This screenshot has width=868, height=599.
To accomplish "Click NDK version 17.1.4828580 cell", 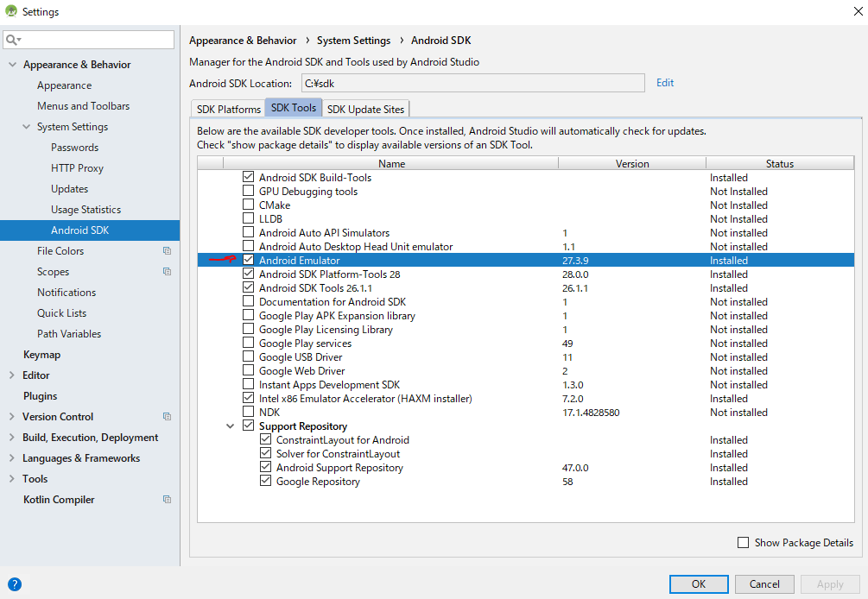I will pyautogui.click(x=591, y=412).
